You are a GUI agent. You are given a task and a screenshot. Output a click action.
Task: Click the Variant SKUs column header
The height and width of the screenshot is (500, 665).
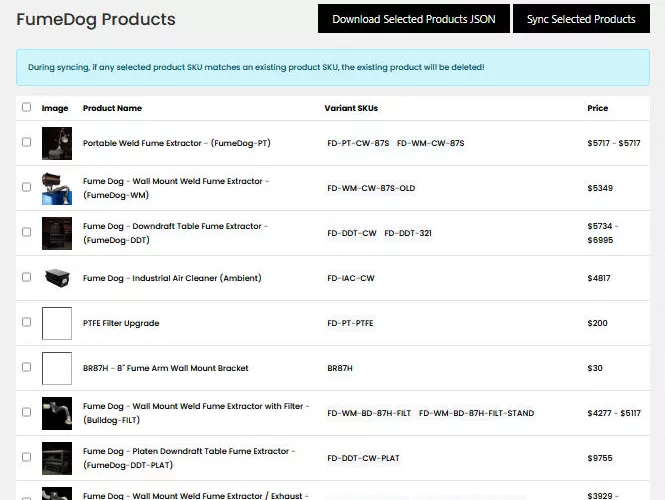point(351,108)
